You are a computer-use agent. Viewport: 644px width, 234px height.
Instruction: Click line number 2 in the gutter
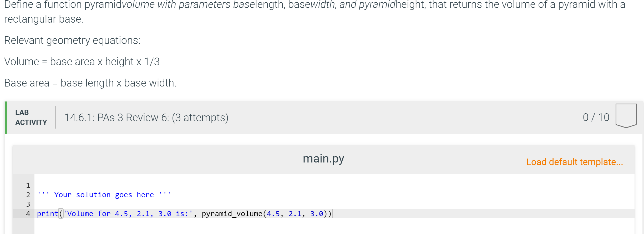point(28,195)
